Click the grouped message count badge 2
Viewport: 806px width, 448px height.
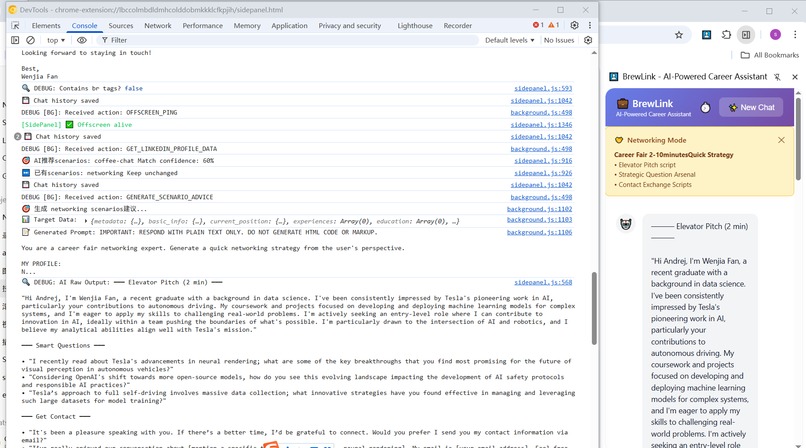(x=17, y=137)
